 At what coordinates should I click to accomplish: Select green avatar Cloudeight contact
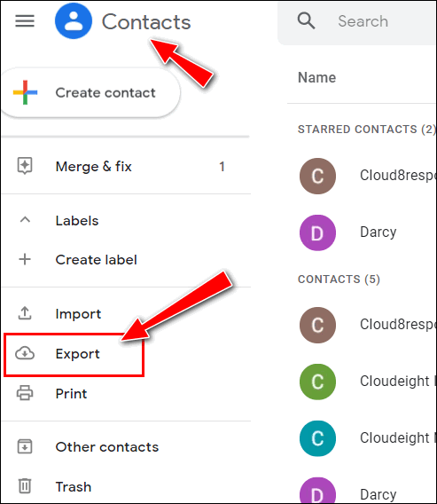click(317, 382)
